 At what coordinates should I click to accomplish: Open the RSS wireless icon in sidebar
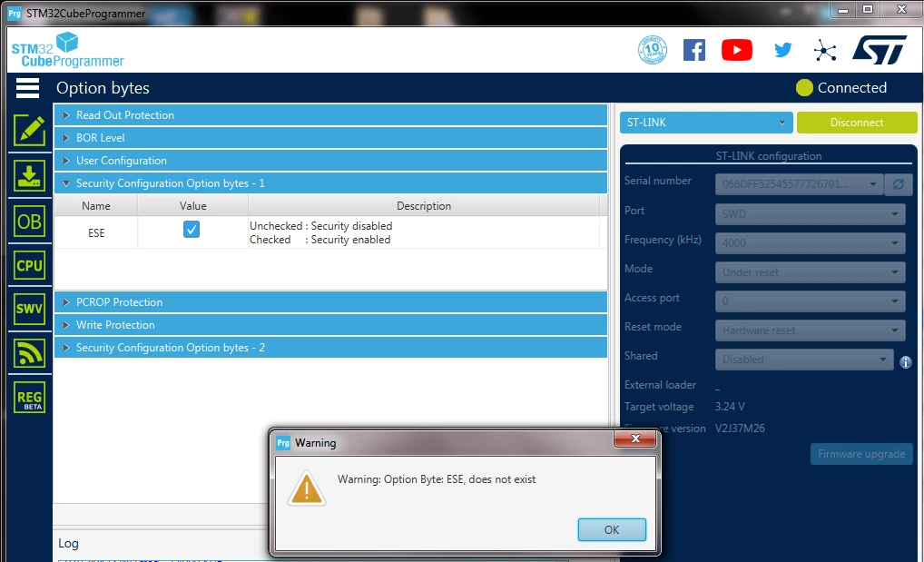29,353
